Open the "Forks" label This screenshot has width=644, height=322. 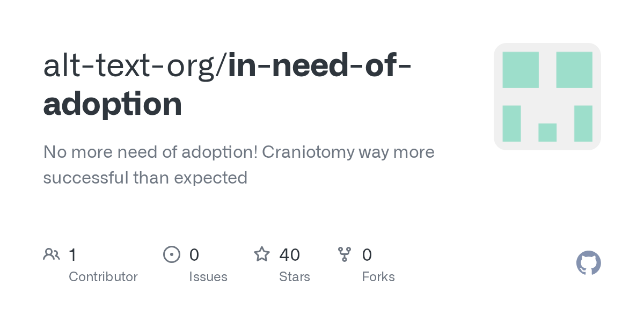click(x=378, y=277)
